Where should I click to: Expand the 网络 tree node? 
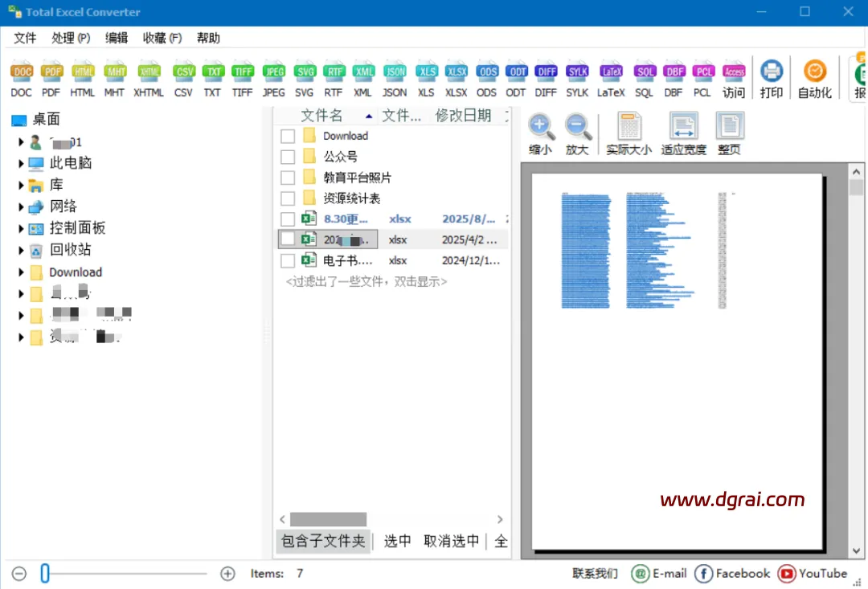(x=21, y=207)
